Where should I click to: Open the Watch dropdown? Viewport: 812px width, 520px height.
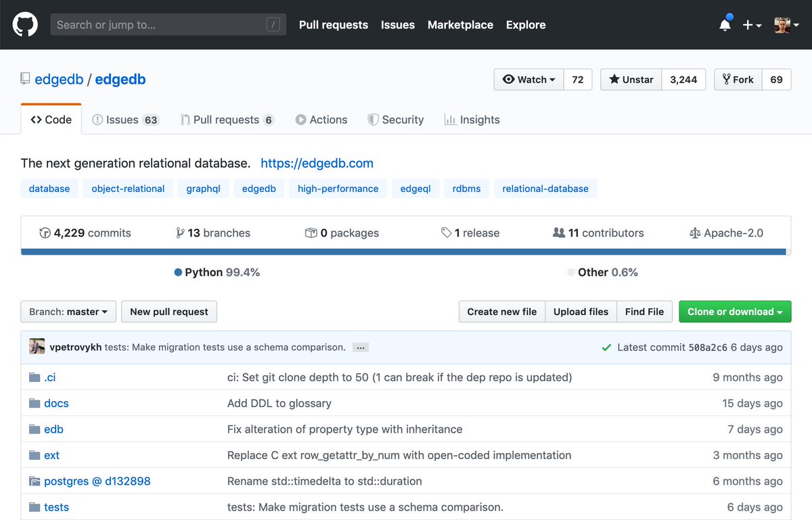point(529,79)
